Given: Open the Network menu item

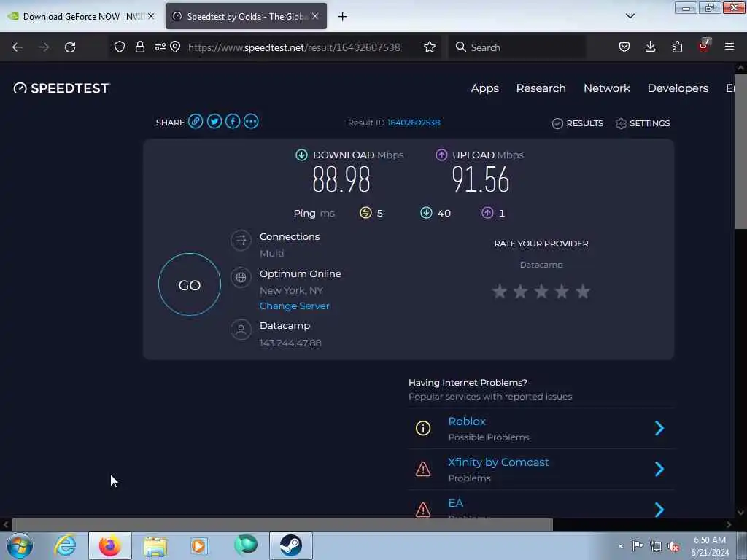Looking at the screenshot, I should (606, 88).
